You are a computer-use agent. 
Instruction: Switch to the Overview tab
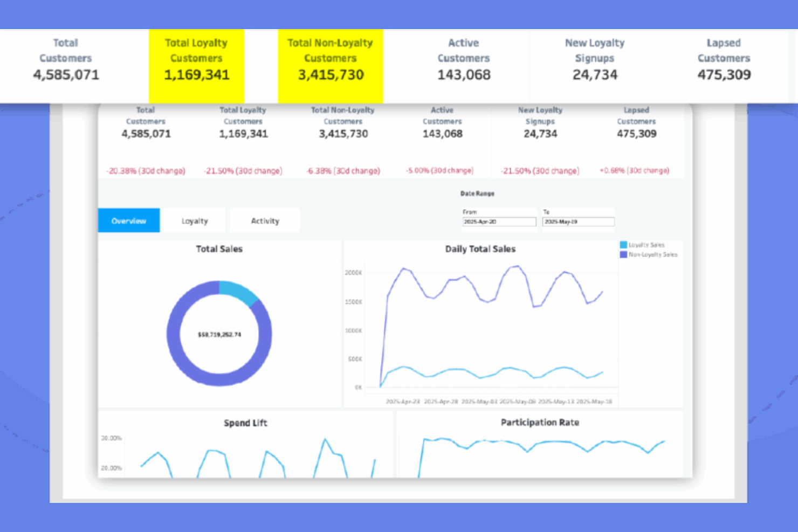[x=129, y=220]
